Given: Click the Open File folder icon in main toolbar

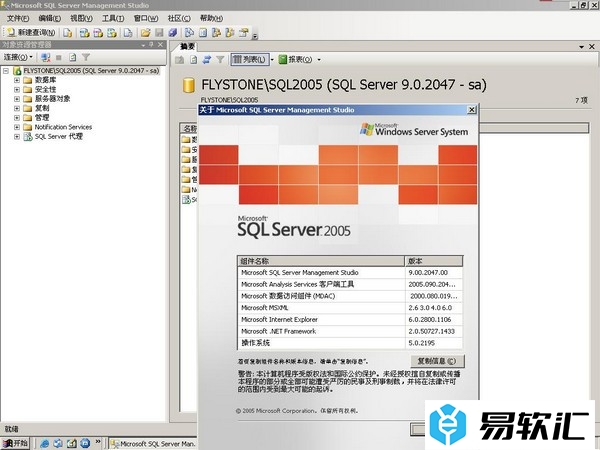Looking at the screenshot, I should point(145,33).
